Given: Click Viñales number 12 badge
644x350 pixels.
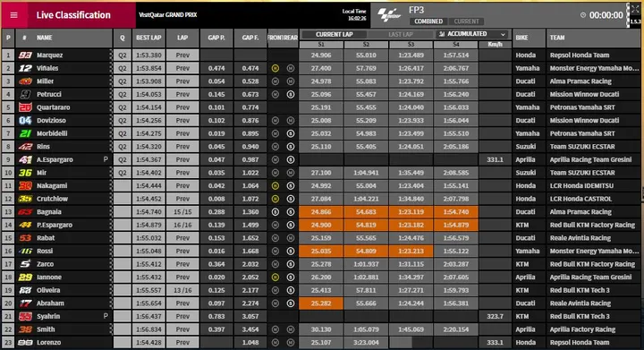Looking at the screenshot, I should click(25, 68).
